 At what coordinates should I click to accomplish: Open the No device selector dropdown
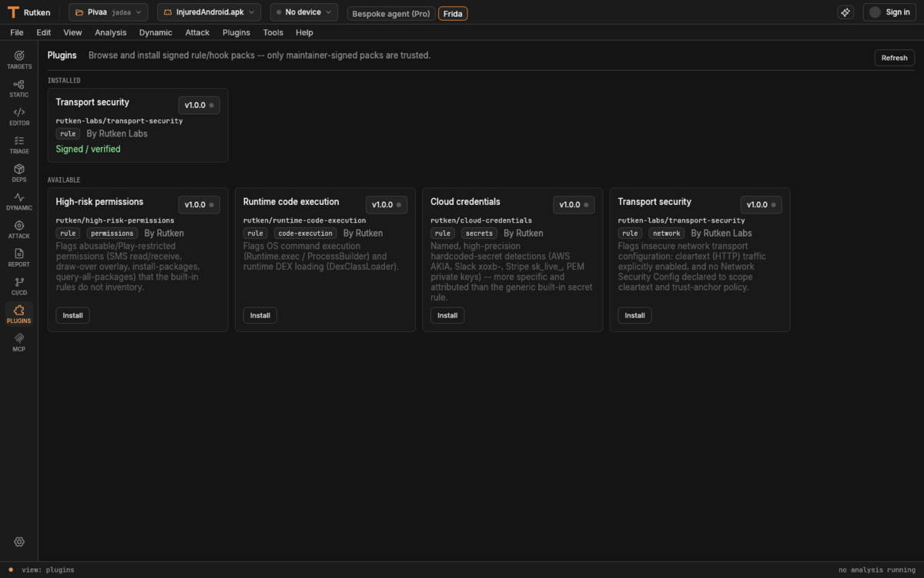click(304, 12)
